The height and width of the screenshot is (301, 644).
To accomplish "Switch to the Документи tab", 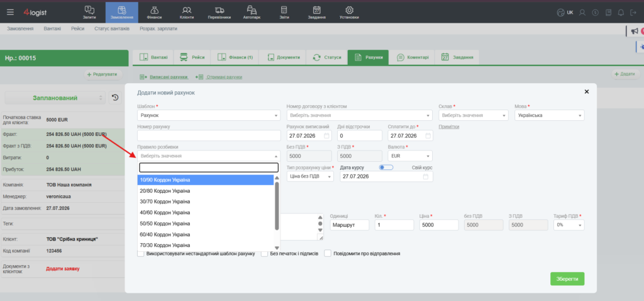I will pyautogui.click(x=284, y=57).
